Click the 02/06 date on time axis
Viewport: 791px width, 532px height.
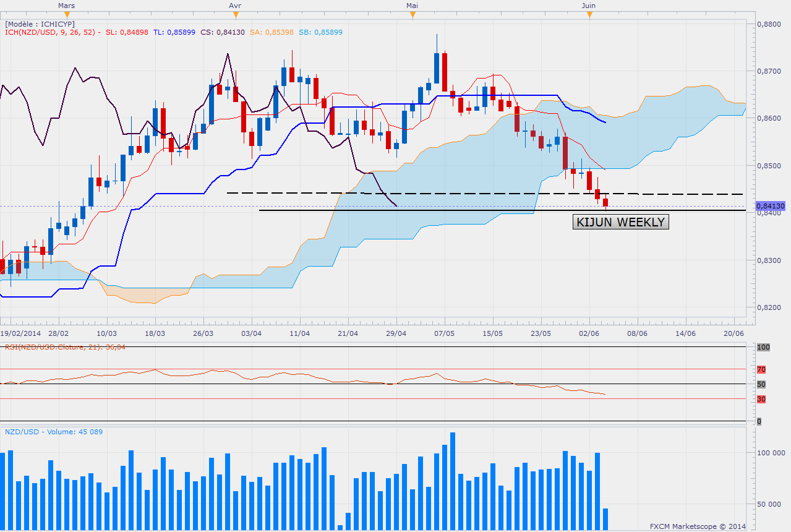[589, 333]
